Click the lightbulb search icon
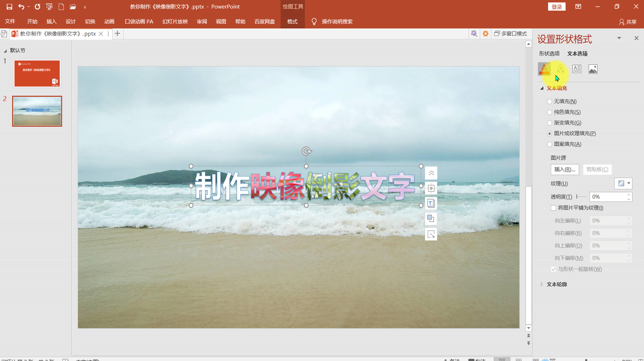 pos(314,21)
